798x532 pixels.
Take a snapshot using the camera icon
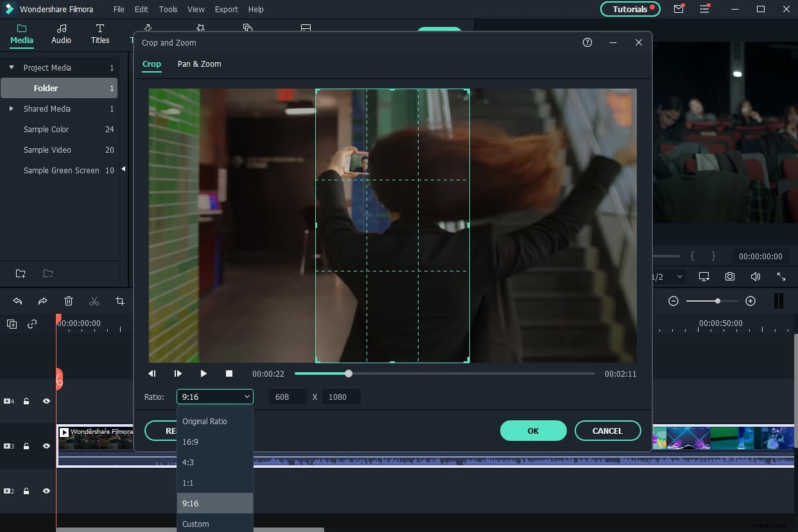coord(730,276)
